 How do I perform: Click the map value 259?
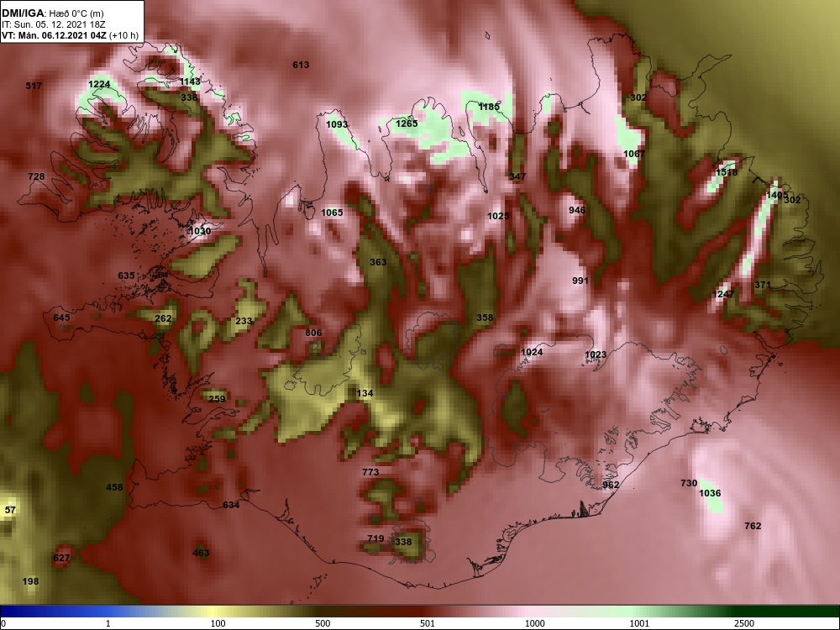pyautogui.click(x=217, y=398)
